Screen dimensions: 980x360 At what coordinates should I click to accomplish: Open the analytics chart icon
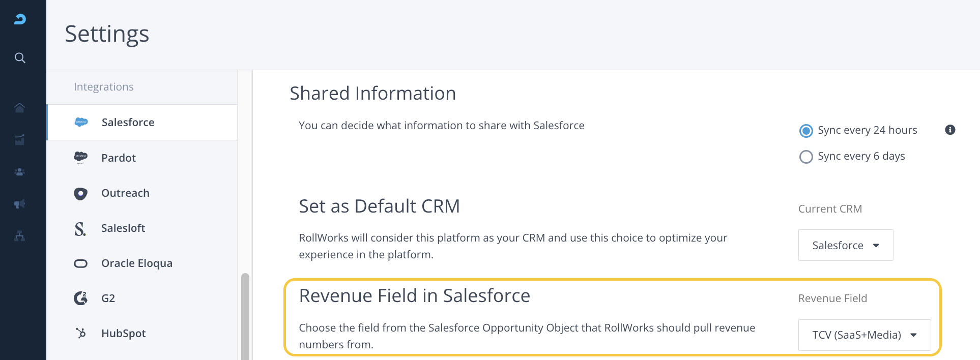(20, 140)
